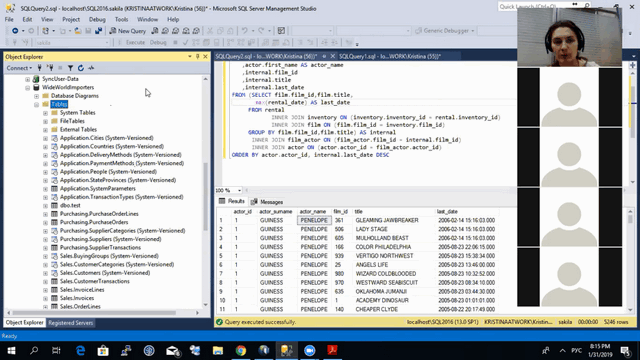Open the File menu
Image resolution: width=640 pixels, height=360 pixels.
click(x=9, y=19)
